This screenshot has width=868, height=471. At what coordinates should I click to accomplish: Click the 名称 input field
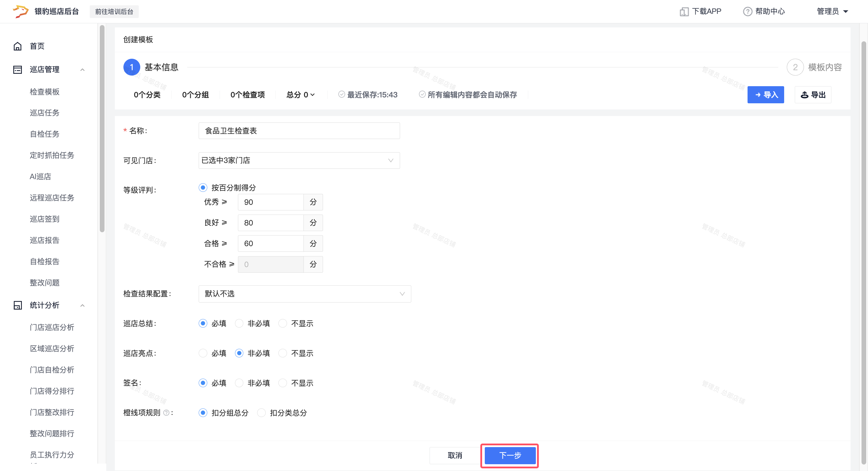point(299,131)
